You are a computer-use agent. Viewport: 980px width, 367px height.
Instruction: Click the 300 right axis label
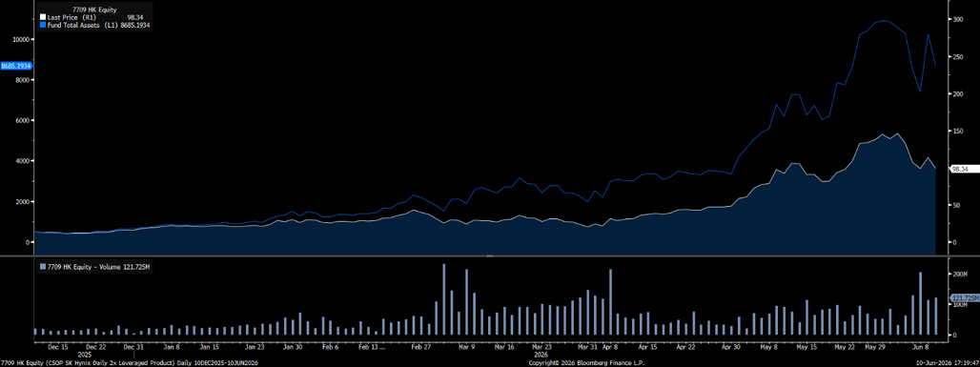coord(957,20)
